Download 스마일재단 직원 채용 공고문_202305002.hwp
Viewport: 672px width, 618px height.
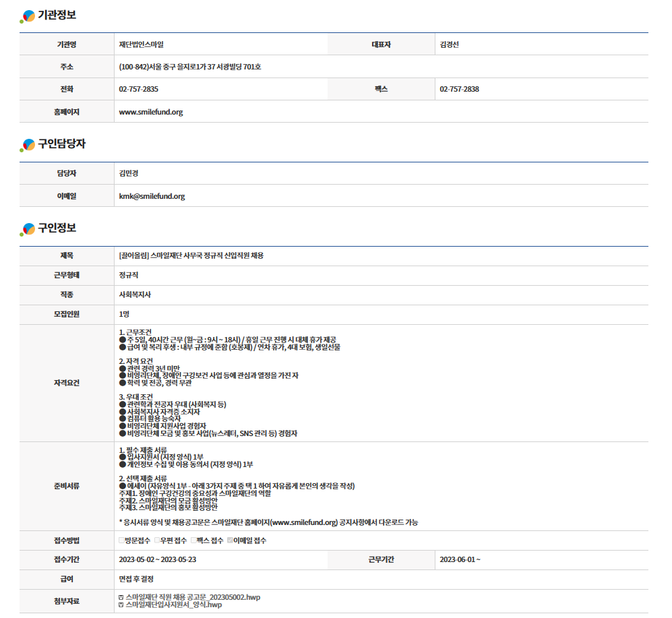tap(193, 597)
